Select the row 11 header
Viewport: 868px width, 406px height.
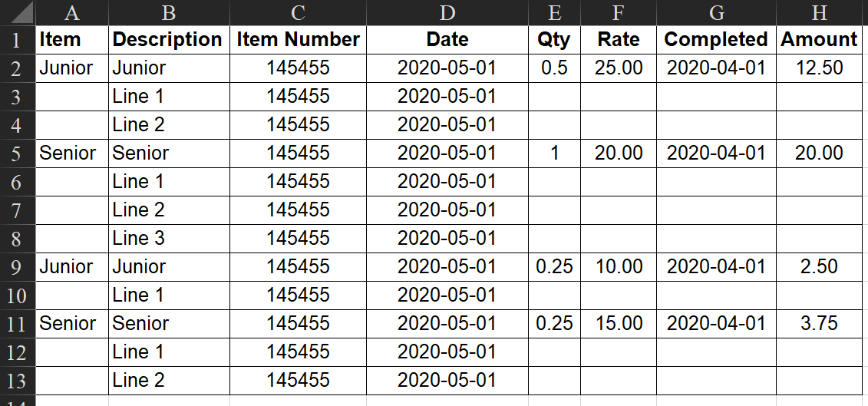(17, 323)
